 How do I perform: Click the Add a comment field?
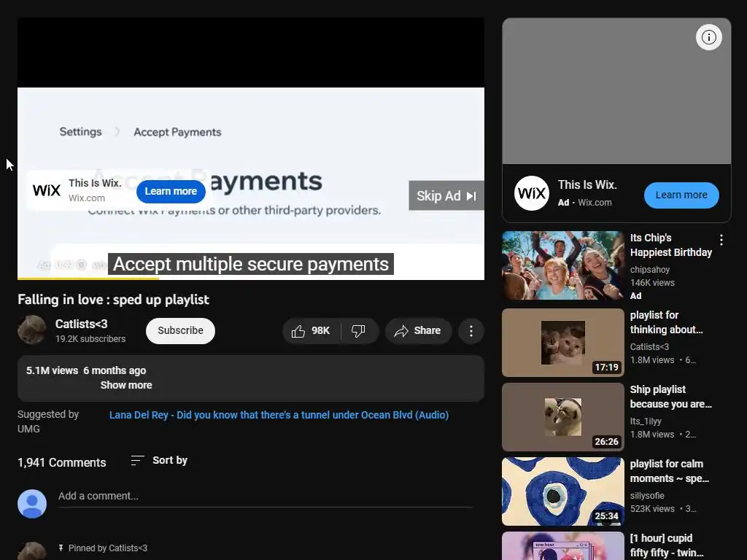click(265, 496)
